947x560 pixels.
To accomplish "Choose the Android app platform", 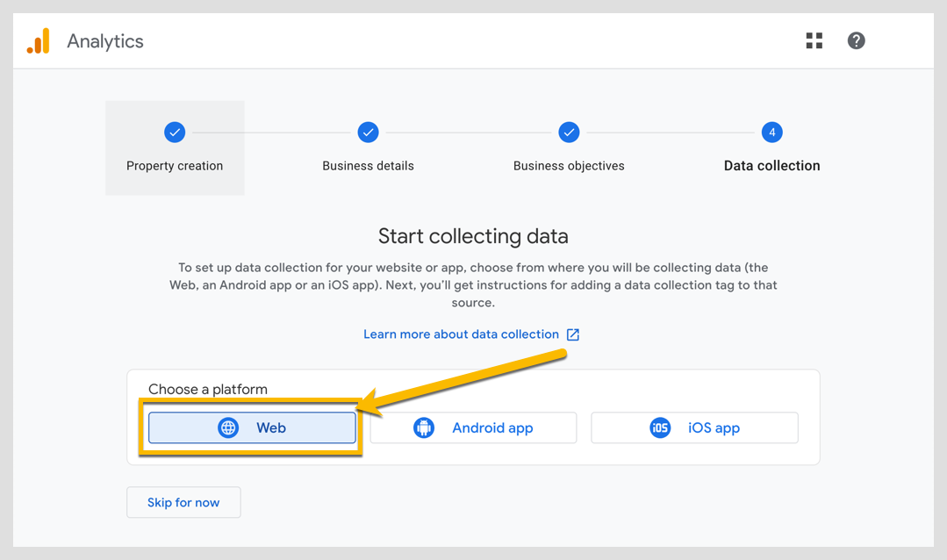I will coord(473,427).
